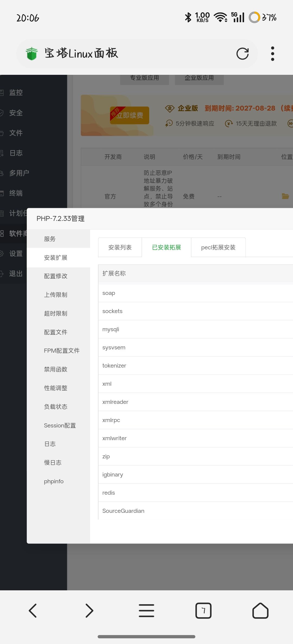Tap the green BaoTa site icon

[32, 53]
